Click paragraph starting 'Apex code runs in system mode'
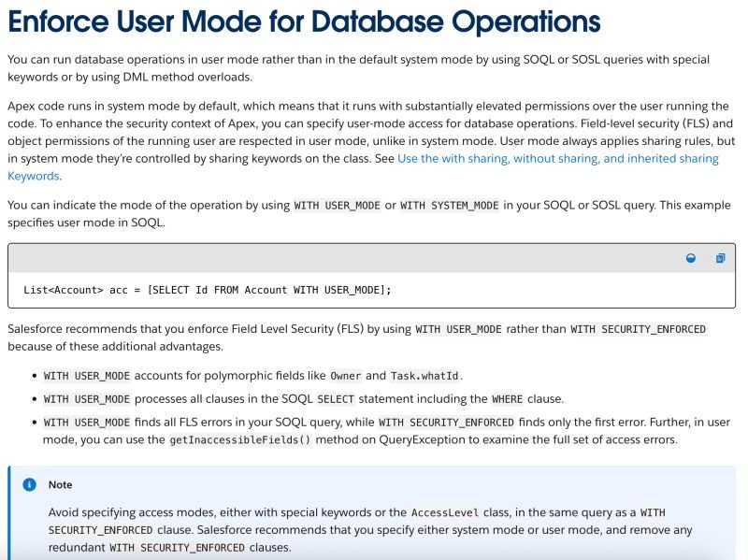This screenshot has height=560, width=748. pos(371,141)
